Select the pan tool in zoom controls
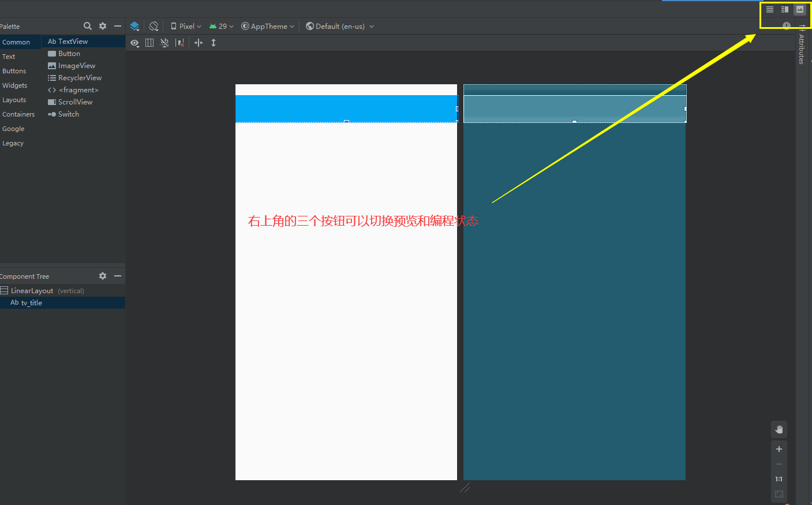812x505 pixels. (x=779, y=429)
